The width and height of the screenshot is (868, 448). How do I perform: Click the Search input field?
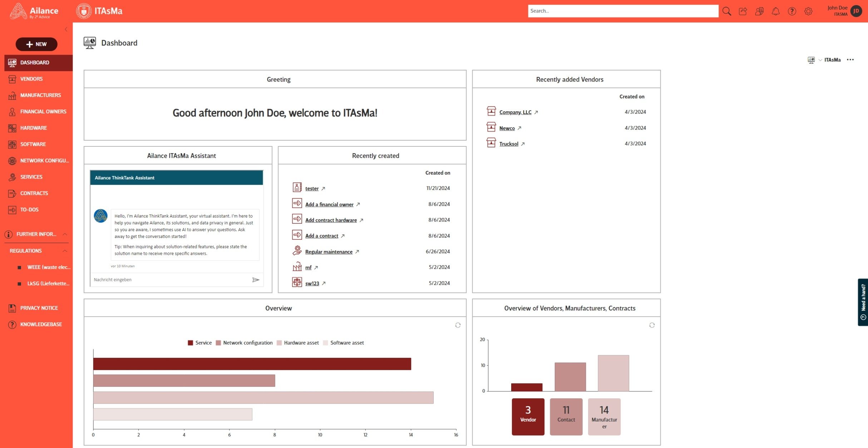click(x=623, y=11)
